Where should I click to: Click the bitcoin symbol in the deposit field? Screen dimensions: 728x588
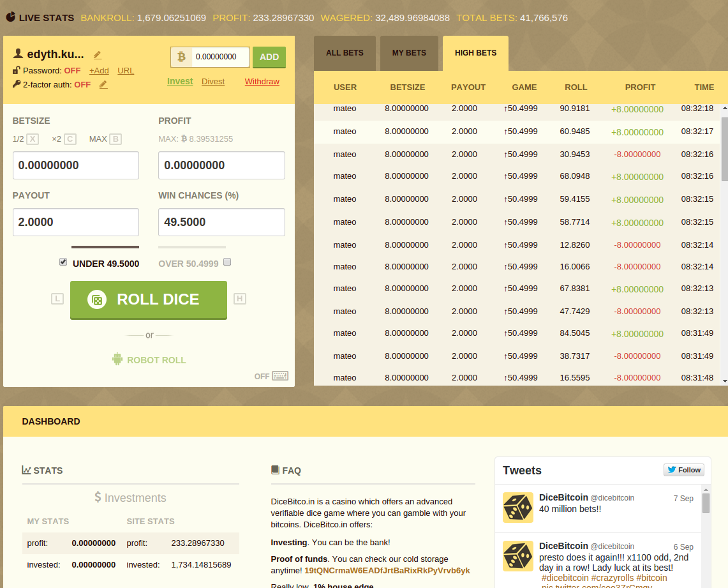pyautogui.click(x=181, y=57)
